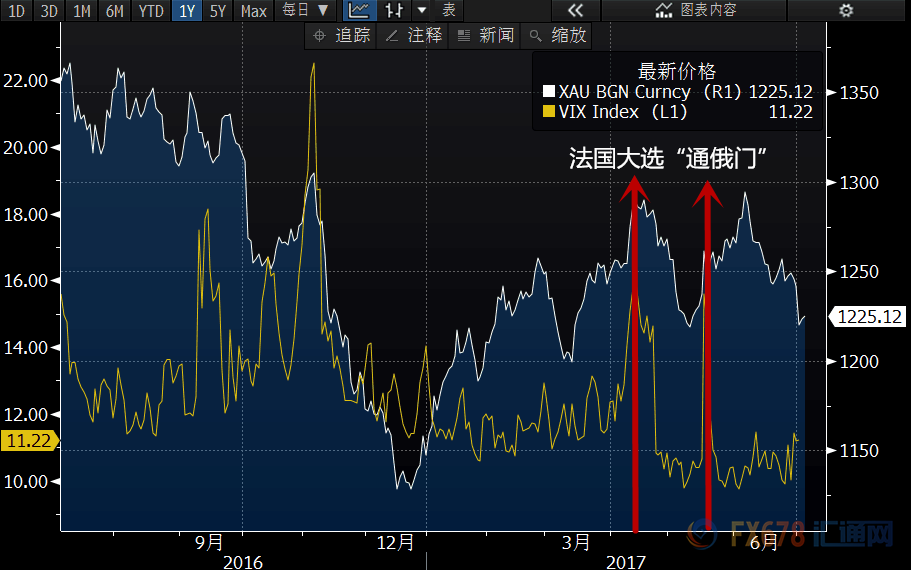Select the 3D time range tab

click(x=49, y=10)
